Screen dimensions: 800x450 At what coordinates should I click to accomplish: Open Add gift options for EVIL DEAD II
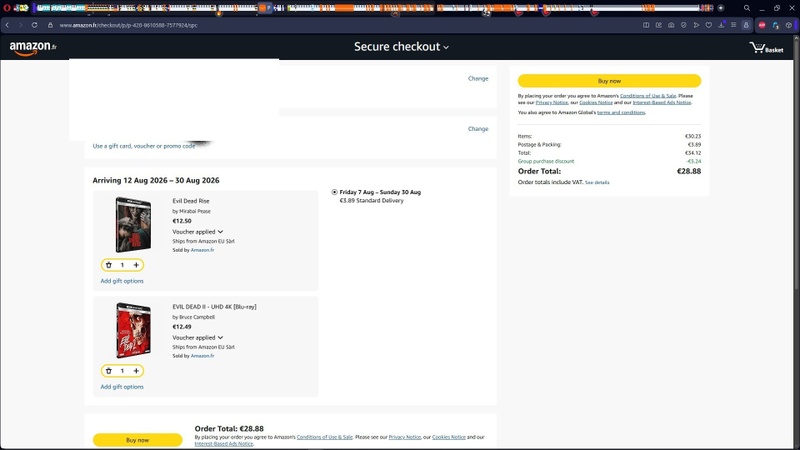[x=122, y=387]
